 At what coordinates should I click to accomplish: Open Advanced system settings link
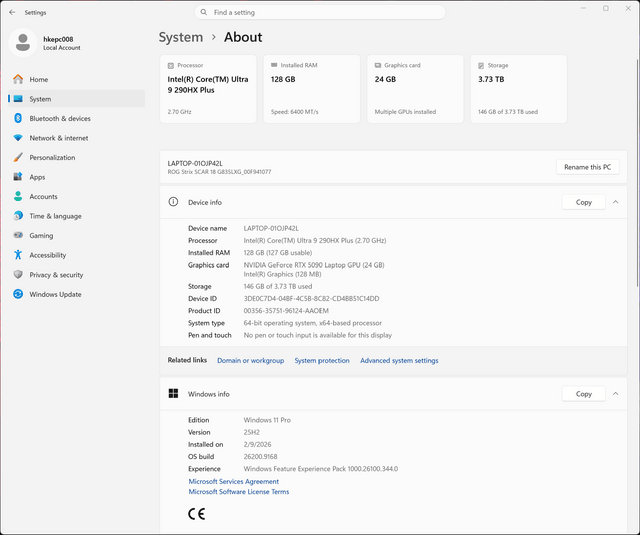coord(399,360)
